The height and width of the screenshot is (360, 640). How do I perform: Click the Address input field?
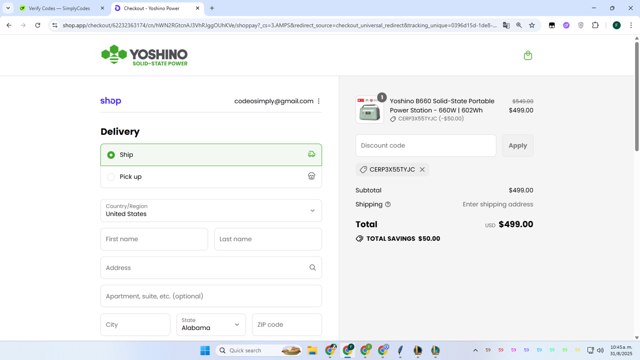point(211,268)
